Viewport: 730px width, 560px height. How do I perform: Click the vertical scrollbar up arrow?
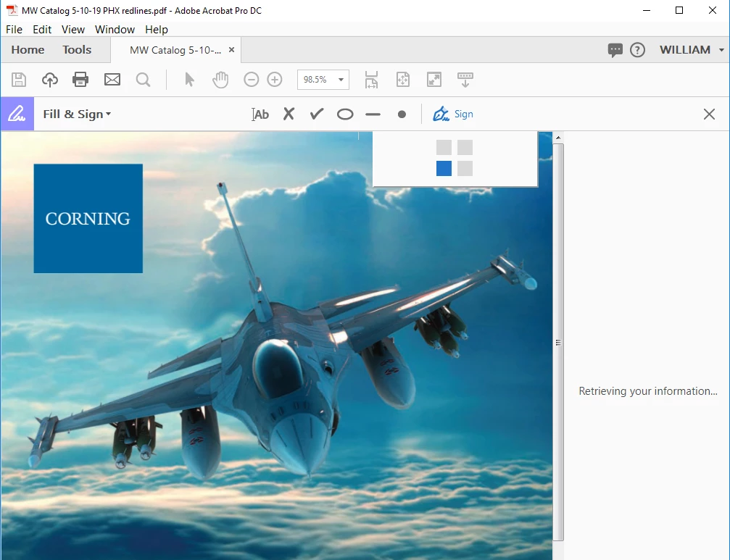558,138
